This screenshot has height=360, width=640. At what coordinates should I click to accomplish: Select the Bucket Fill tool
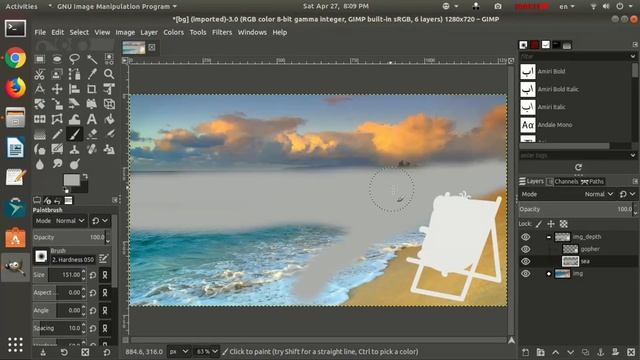click(x=109, y=119)
